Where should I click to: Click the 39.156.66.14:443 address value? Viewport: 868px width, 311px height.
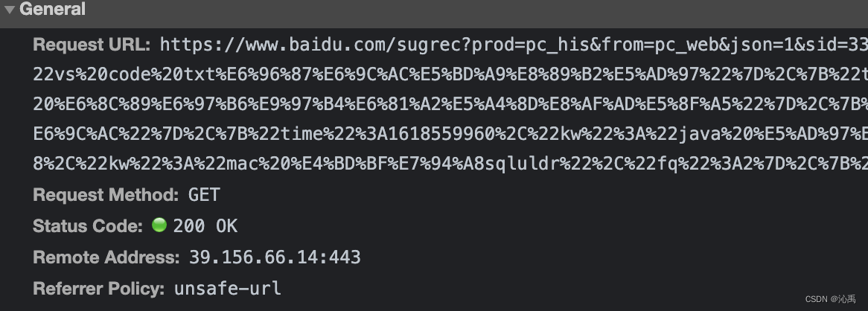(x=275, y=257)
